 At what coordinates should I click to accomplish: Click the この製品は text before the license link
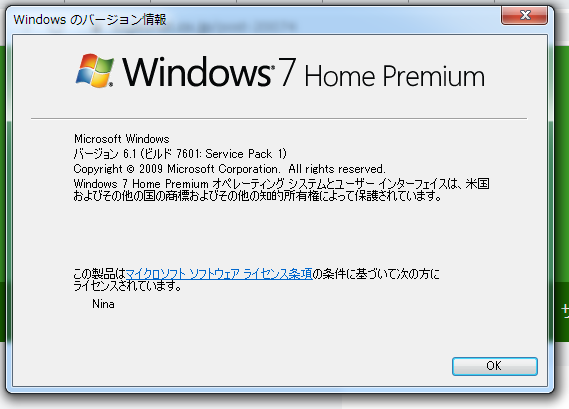click(99, 274)
